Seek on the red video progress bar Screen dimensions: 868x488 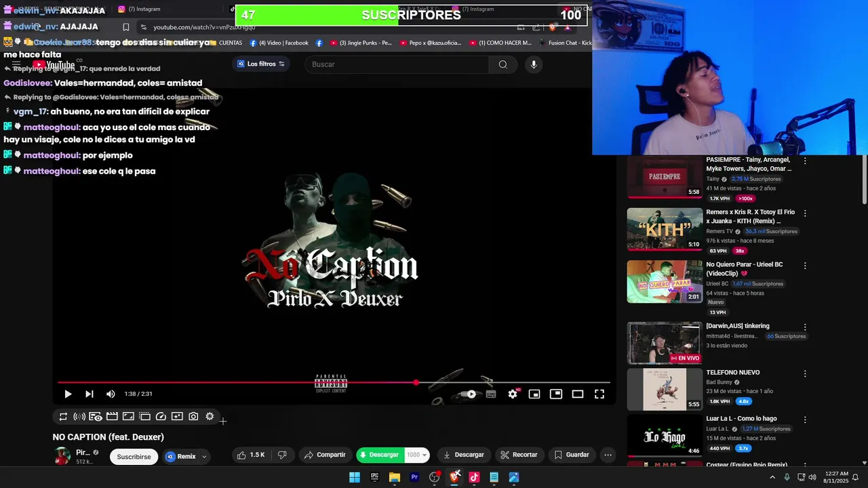click(x=334, y=382)
